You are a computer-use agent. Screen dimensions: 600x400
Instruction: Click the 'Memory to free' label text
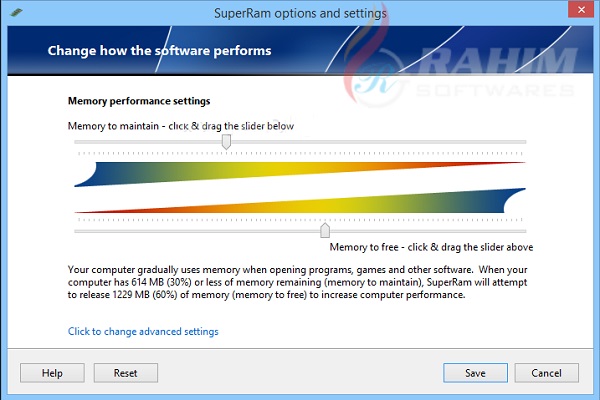click(430, 247)
